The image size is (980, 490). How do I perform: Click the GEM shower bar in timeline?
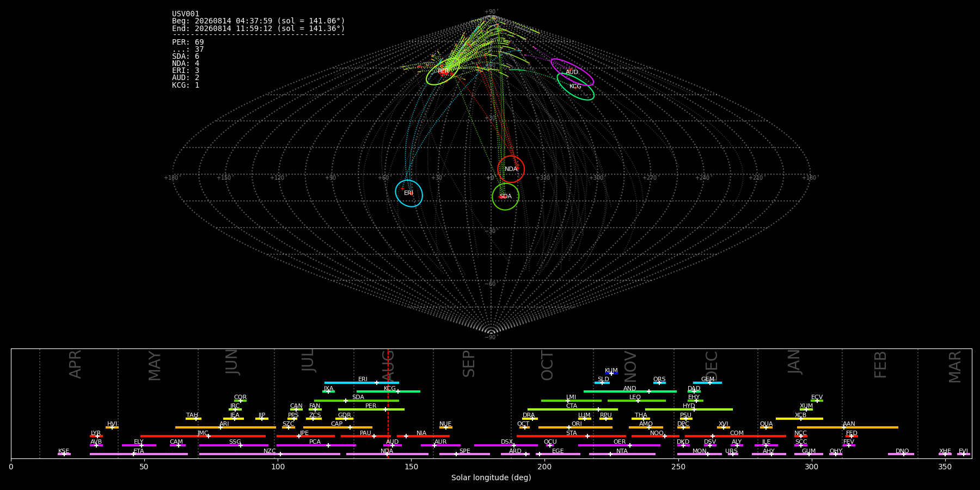point(707,383)
